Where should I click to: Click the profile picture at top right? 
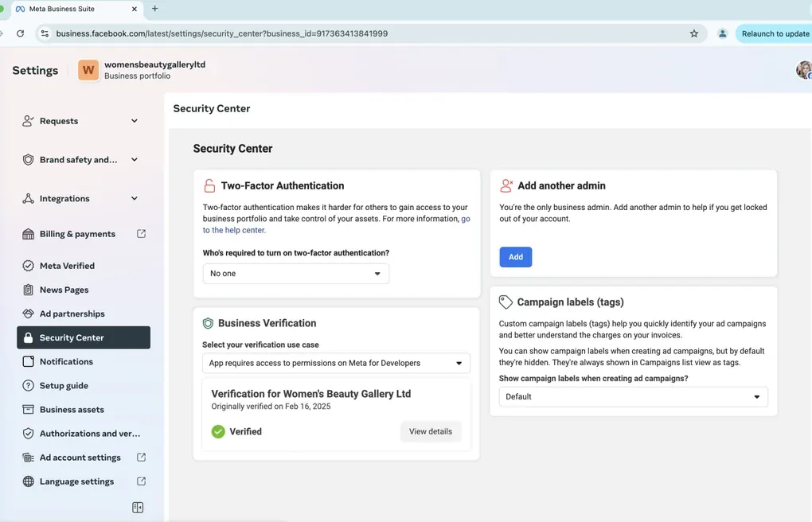(x=804, y=70)
